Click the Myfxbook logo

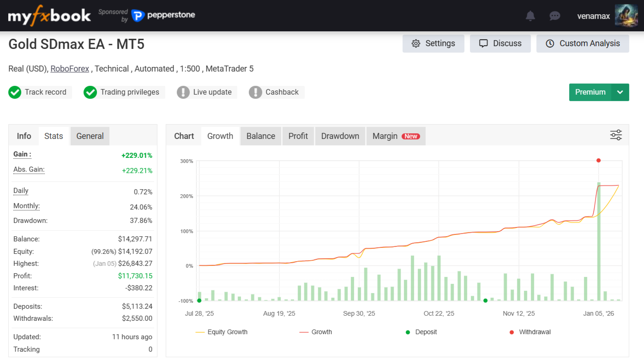coord(49,16)
